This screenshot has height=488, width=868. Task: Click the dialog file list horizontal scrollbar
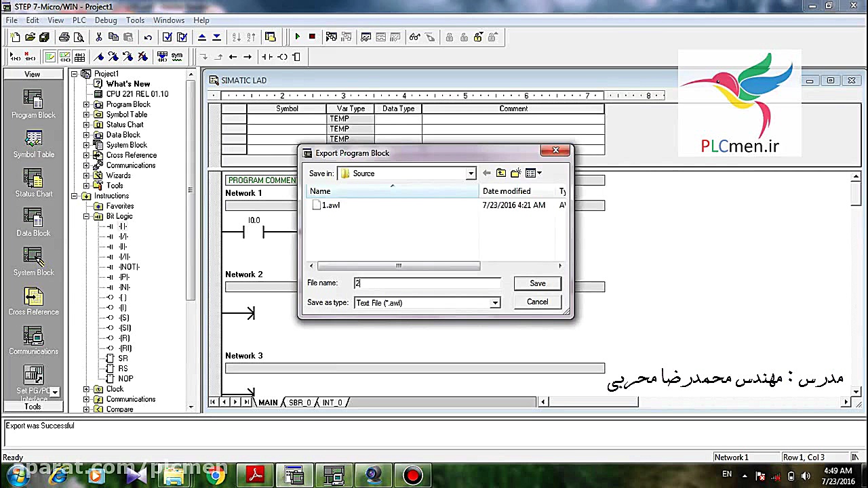pos(399,266)
